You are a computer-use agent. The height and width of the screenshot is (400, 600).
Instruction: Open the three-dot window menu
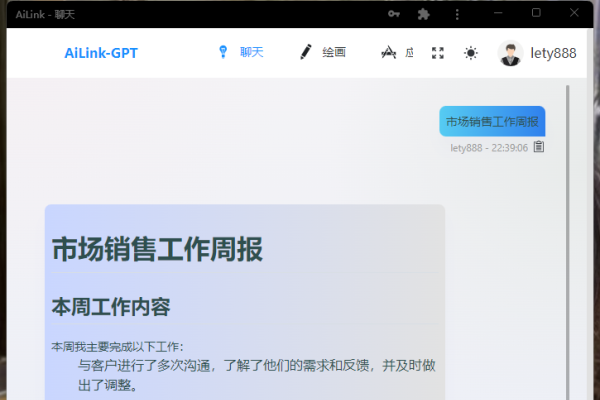(x=457, y=14)
